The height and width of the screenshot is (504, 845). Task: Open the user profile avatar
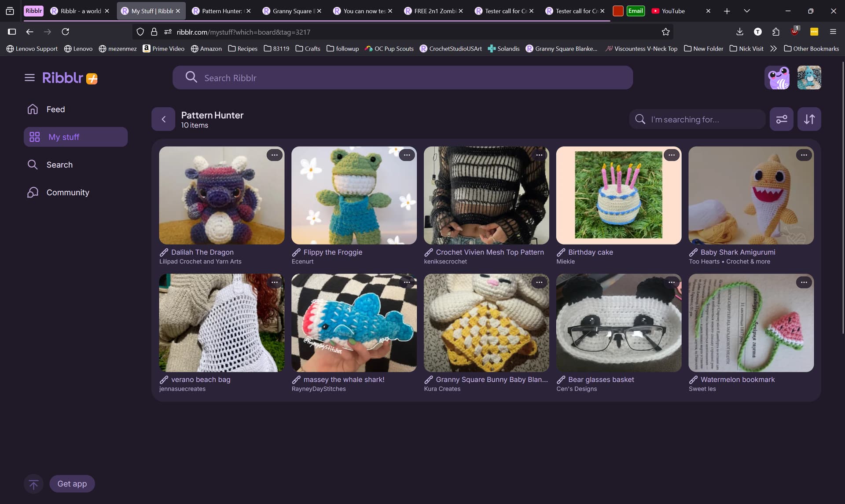point(809,78)
